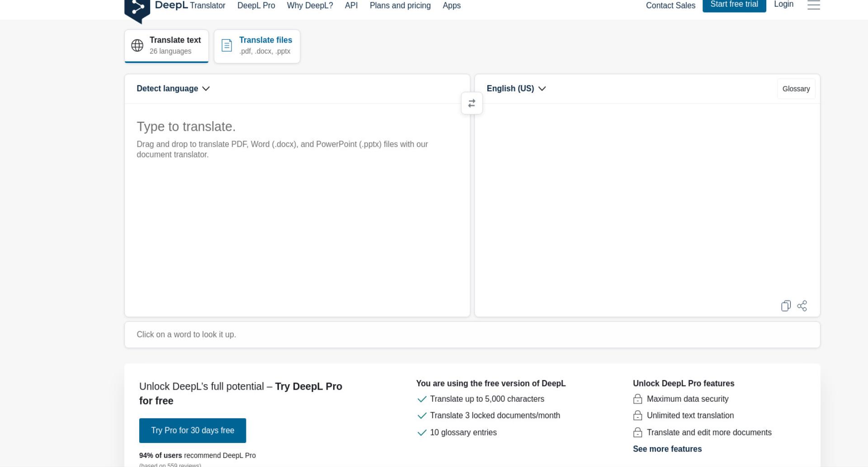Screen dimensions: 868x467
Task: Open the API navigation link
Action: (x=351, y=5)
